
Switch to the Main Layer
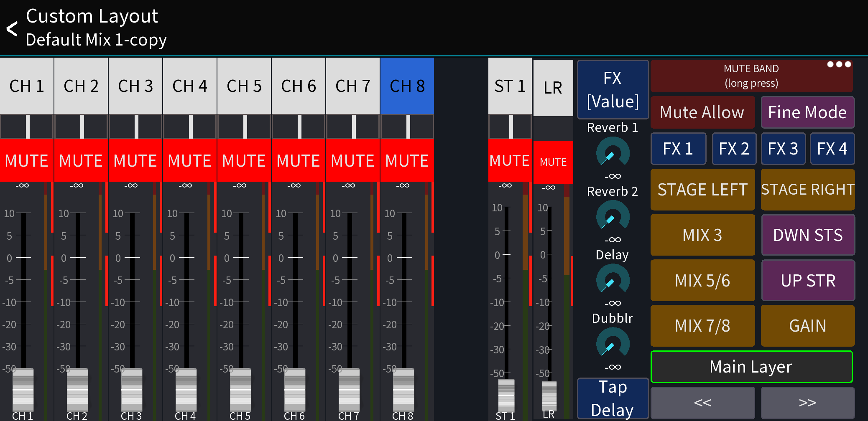coord(751,366)
